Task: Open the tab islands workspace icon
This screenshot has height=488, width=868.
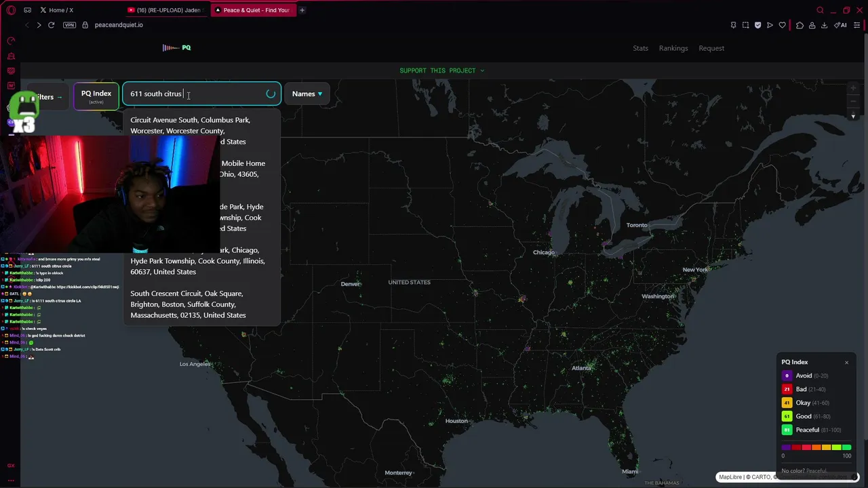Action: coord(27,10)
